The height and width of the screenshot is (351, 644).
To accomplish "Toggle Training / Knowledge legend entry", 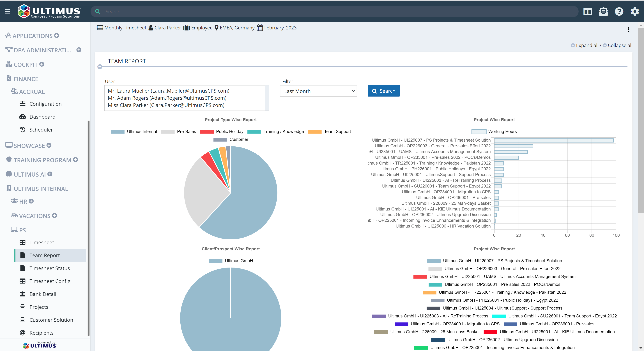I will click(275, 132).
